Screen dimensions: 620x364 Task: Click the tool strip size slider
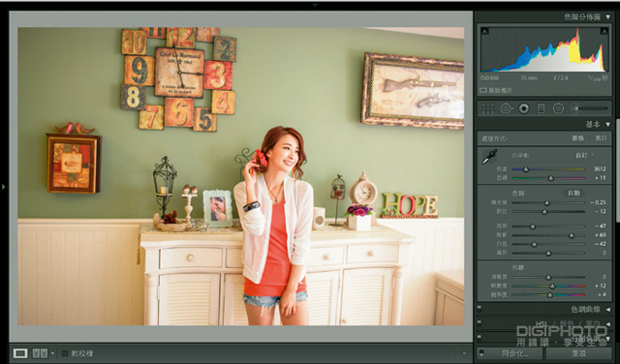[590, 108]
